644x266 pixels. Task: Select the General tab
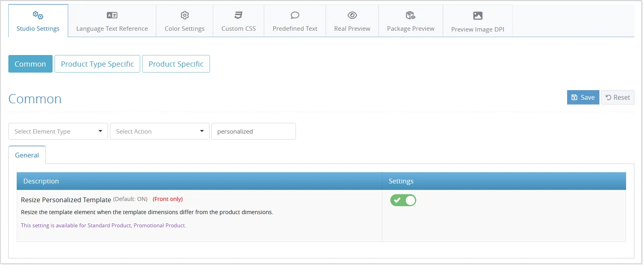point(27,155)
